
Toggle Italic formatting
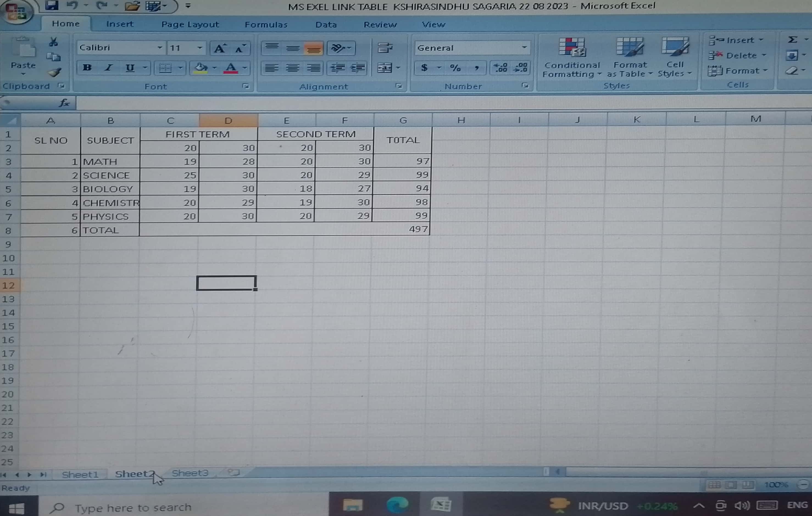108,68
